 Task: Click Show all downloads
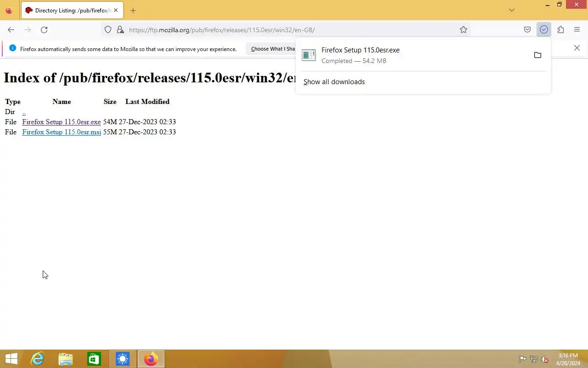point(334,82)
